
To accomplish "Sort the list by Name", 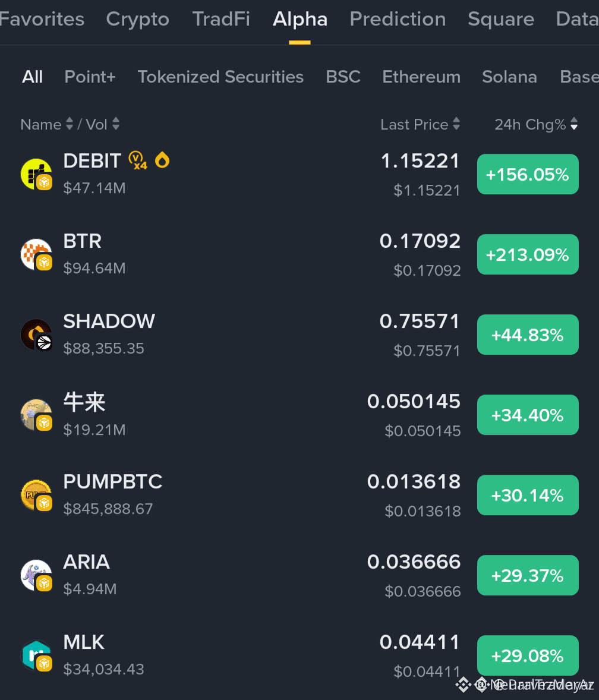I will [47, 124].
